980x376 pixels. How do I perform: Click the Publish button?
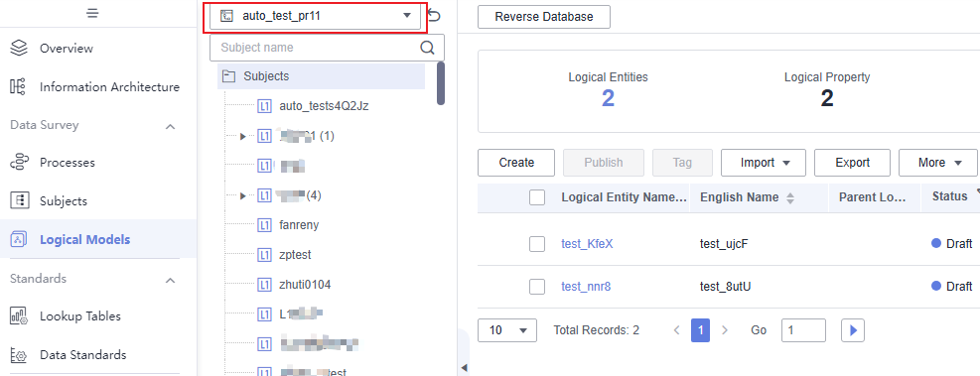click(x=604, y=163)
